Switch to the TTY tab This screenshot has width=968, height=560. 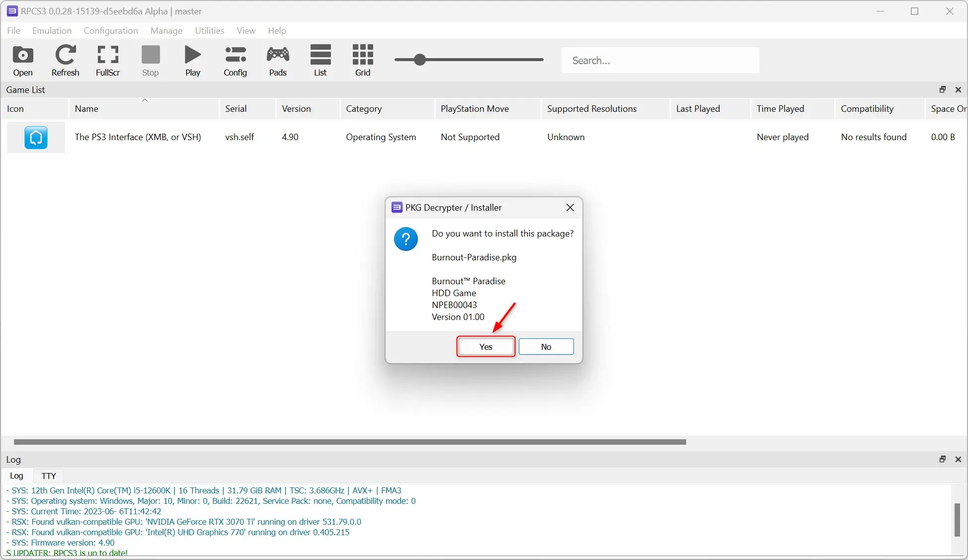[x=49, y=476]
